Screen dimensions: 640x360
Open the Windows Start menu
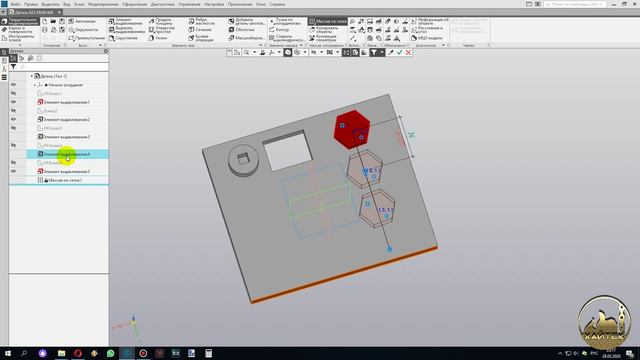[7, 353]
